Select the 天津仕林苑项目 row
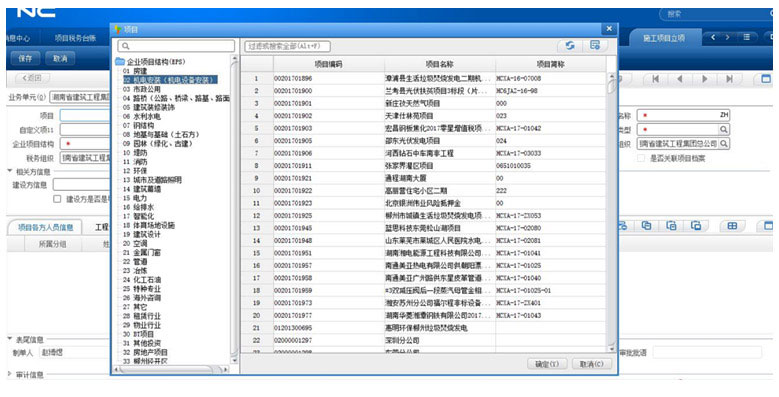 tap(423, 116)
